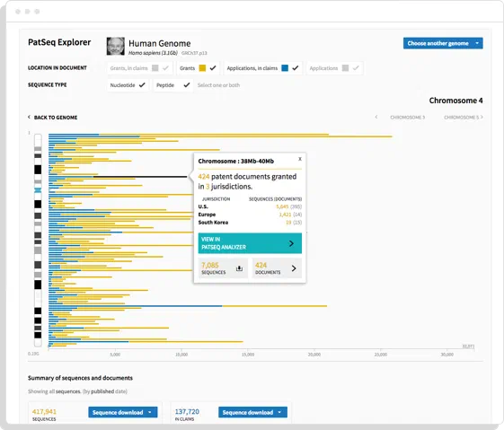Click the highlighted band on chromosome ideogram
The height and width of the screenshot is (430, 504).
[38, 190]
